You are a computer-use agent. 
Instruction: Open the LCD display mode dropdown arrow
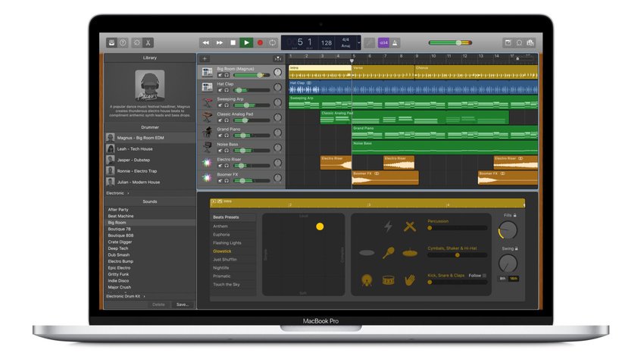point(358,42)
